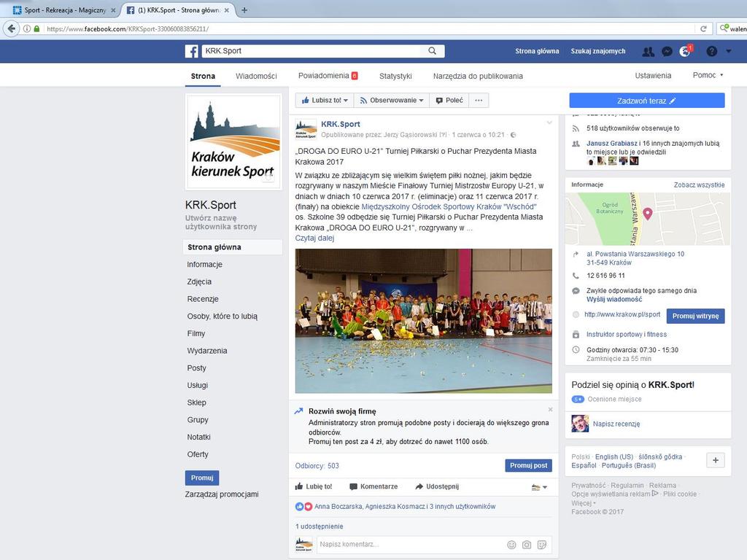Image resolution: width=747 pixels, height=560 pixels.
Task: Click the Poleć button
Action: [x=449, y=101]
